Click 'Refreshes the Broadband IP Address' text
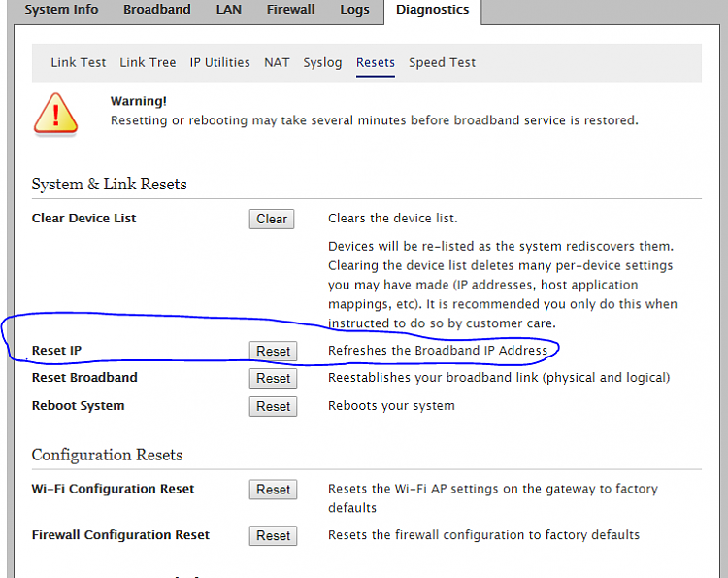The image size is (728, 578). (x=438, y=350)
